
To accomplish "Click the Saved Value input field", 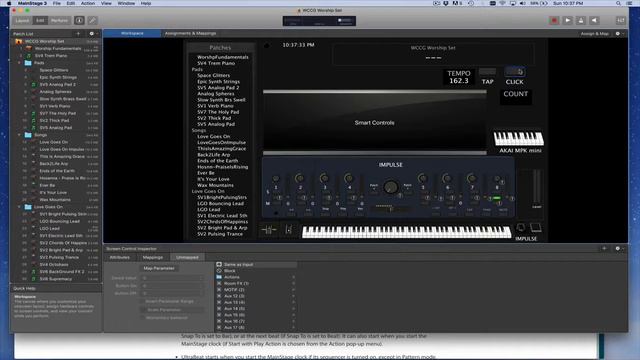I will click(171, 278).
